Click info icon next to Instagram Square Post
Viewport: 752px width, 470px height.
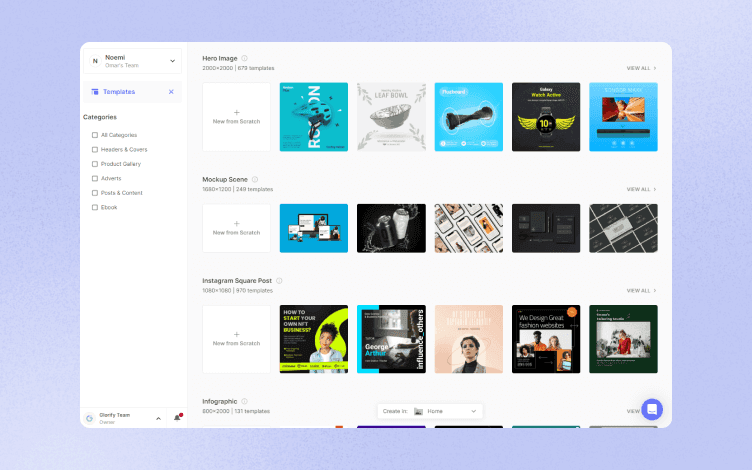pos(279,281)
